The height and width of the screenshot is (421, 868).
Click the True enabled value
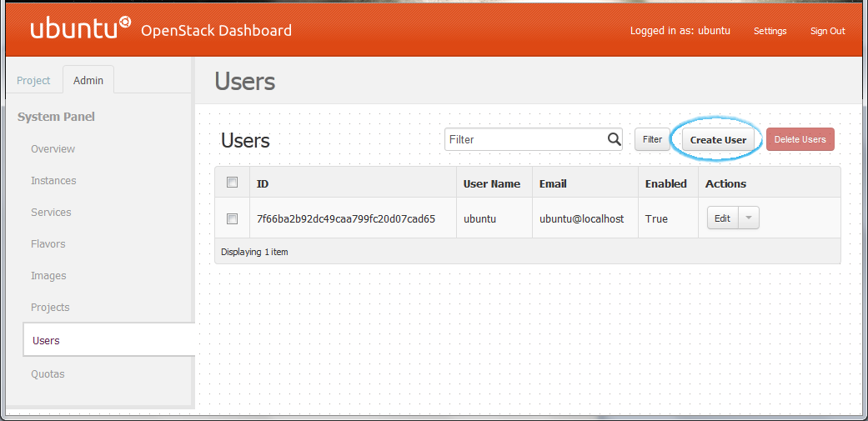[x=656, y=218]
